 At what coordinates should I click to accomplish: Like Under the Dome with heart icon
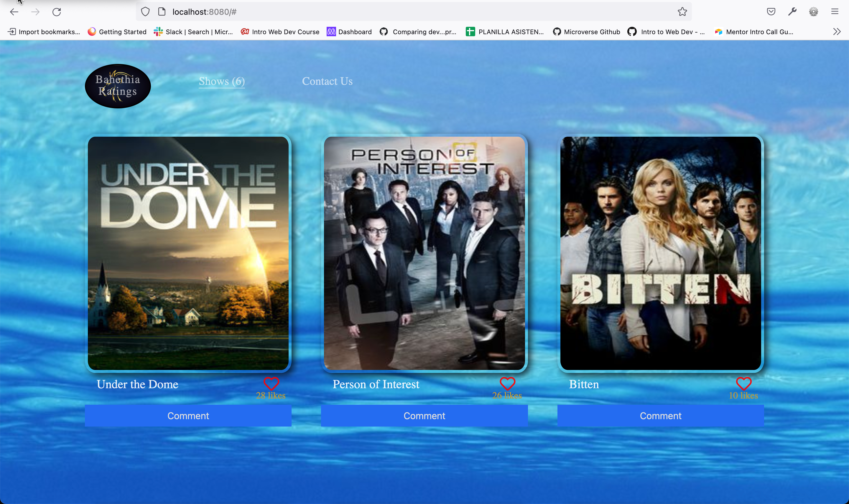[271, 384]
